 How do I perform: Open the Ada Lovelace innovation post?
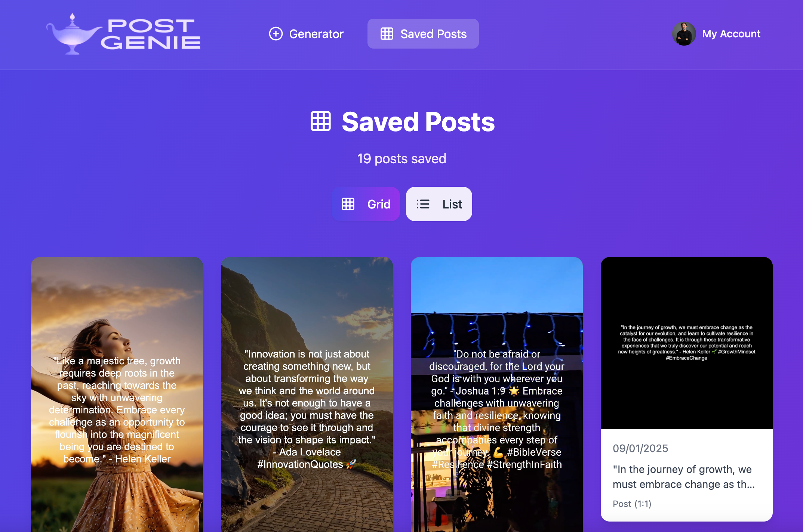(x=307, y=394)
